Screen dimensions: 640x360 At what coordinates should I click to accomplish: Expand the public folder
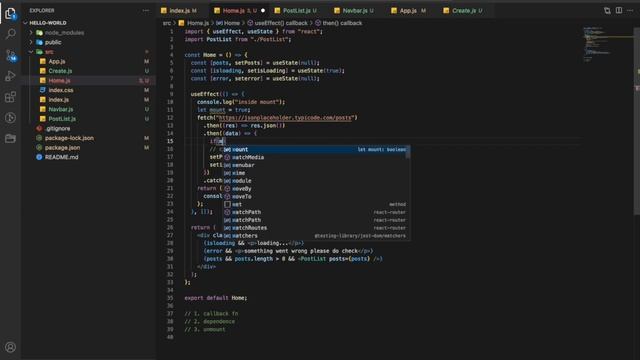[x=31, y=42]
